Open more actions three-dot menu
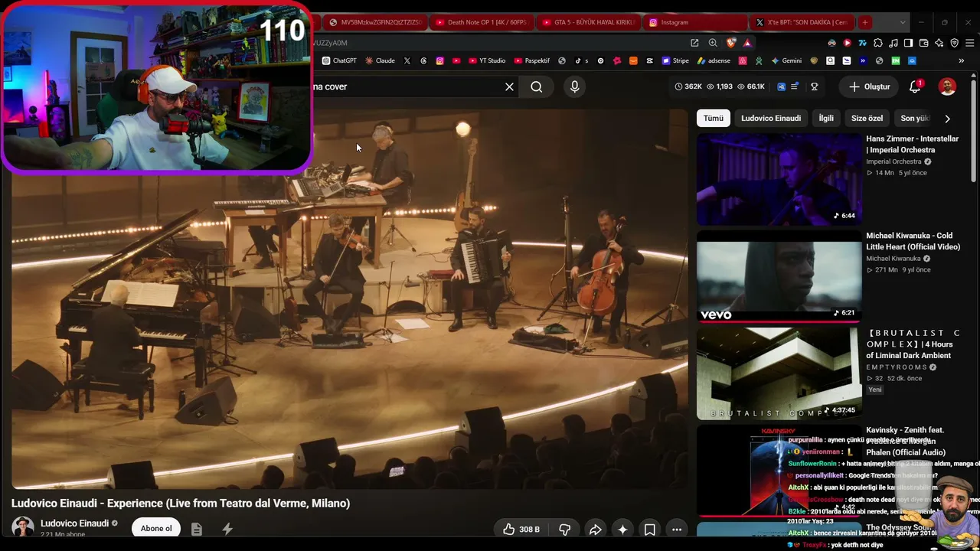The width and height of the screenshot is (980, 551). (x=677, y=529)
